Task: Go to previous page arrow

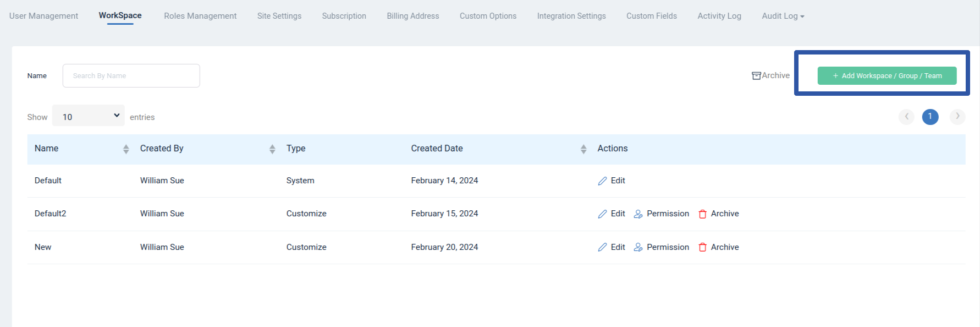Action: pos(906,116)
